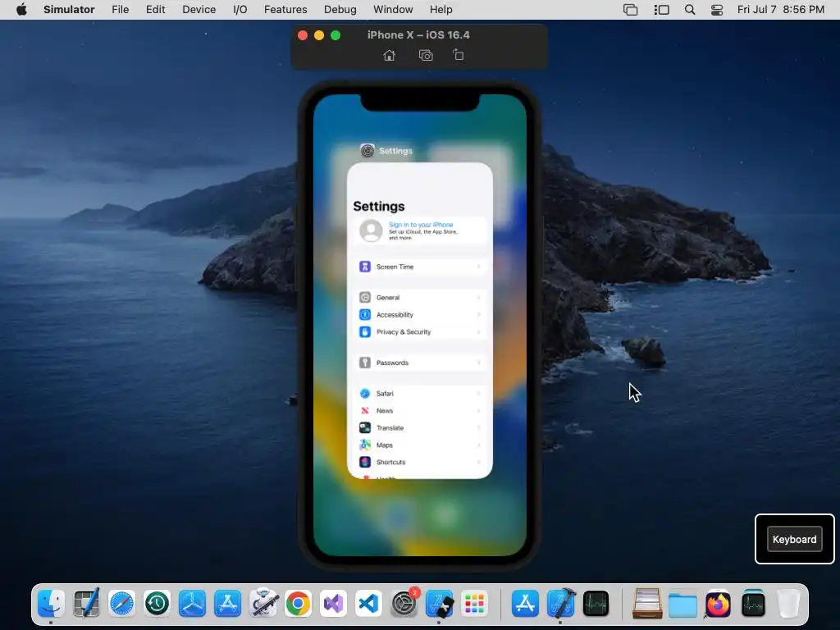Click the Simulator window title iPhone X – iOS 16.4
The width and height of the screenshot is (840, 630).
pos(418,34)
